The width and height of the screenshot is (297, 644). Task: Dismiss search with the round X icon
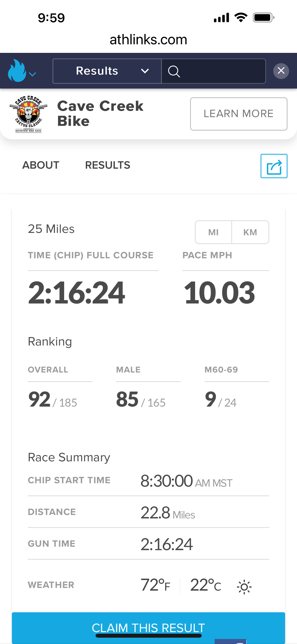(281, 71)
